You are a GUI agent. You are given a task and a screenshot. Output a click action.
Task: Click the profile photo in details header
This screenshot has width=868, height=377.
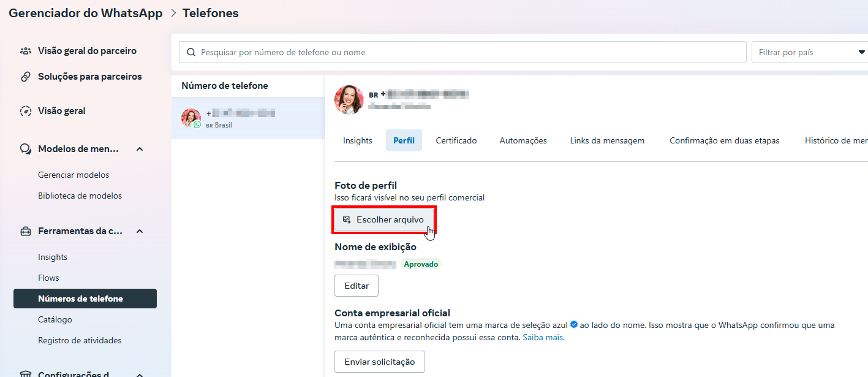pyautogui.click(x=349, y=100)
